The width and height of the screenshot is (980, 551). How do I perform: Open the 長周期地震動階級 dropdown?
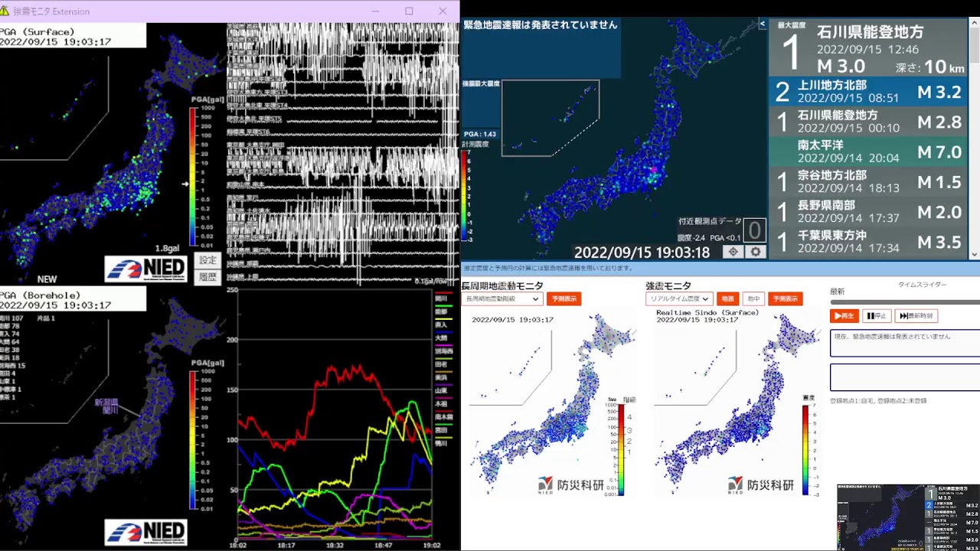[502, 299]
